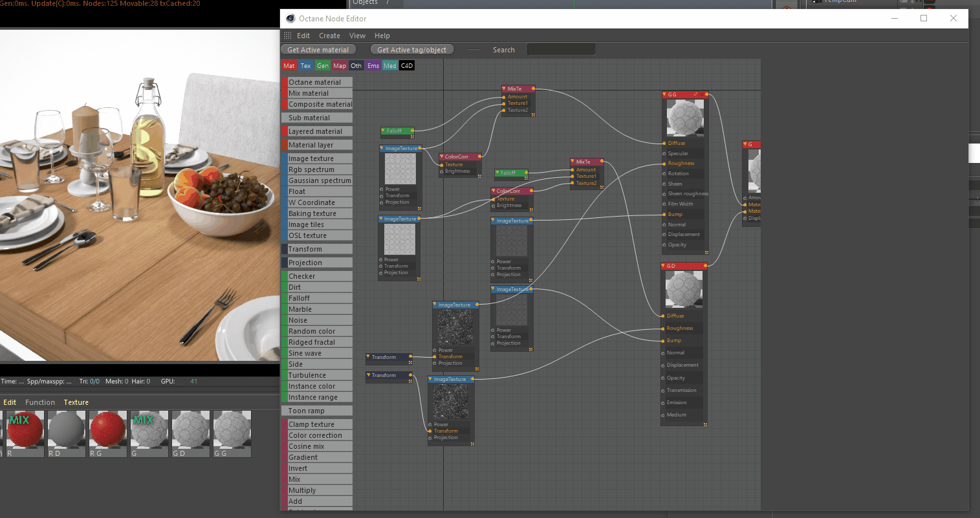Click the Film Width input port on GG node
980x518 pixels.
pos(664,204)
